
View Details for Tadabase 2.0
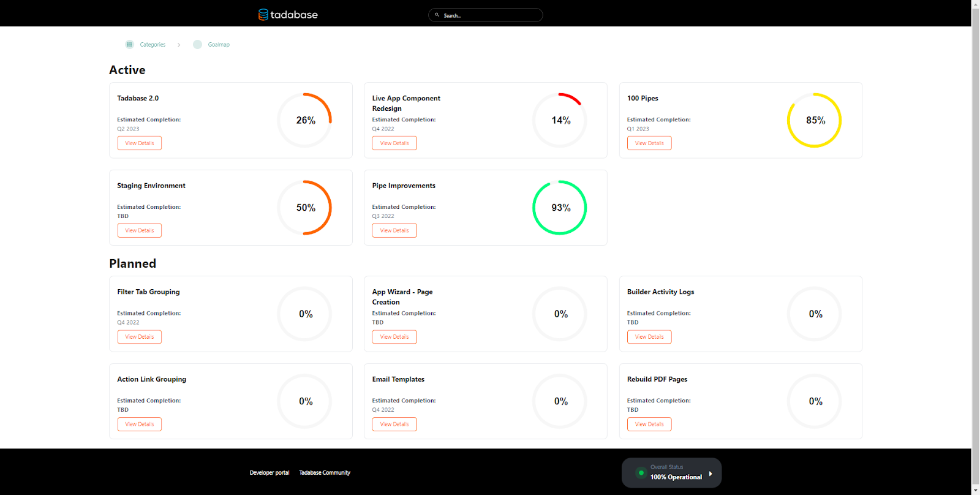click(x=140, y=143)
